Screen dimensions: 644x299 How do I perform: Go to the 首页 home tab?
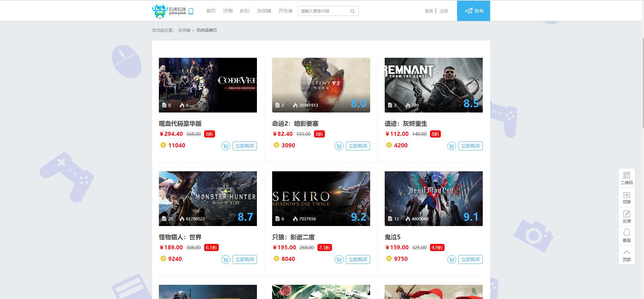[x=211, y=11]
